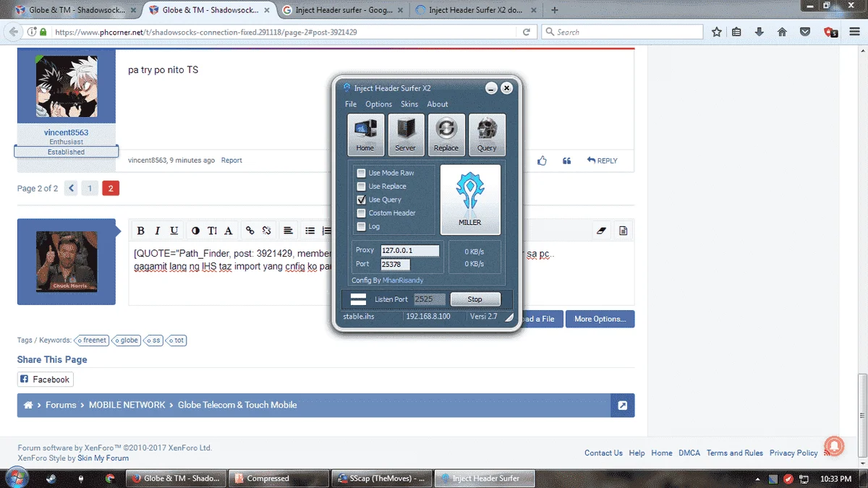Open text alignment options in editor
Image resolution: width=868 pixels, height=488 pixels.
pyautogui.click(x=288, y=231)
